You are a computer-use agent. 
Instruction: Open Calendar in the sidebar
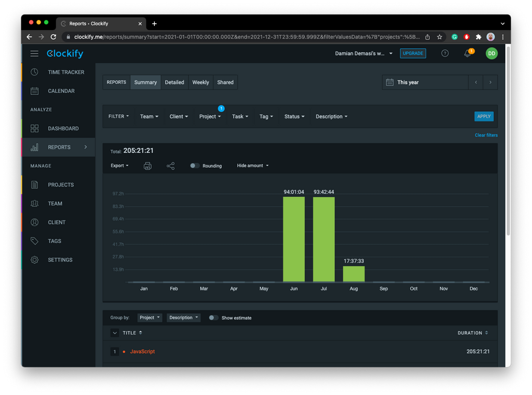(x=61, y=91)
